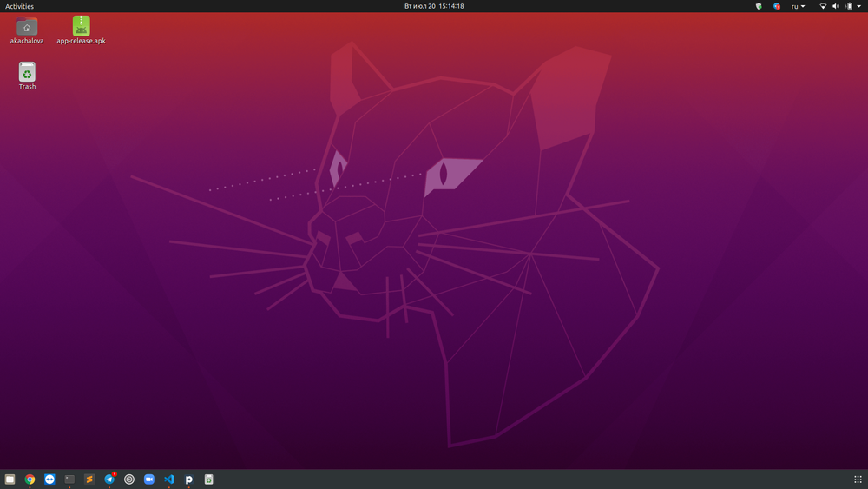Open Visual Studio Code in dock
The width and height of the screenshot is (868, 489).
tap(169, 479)
